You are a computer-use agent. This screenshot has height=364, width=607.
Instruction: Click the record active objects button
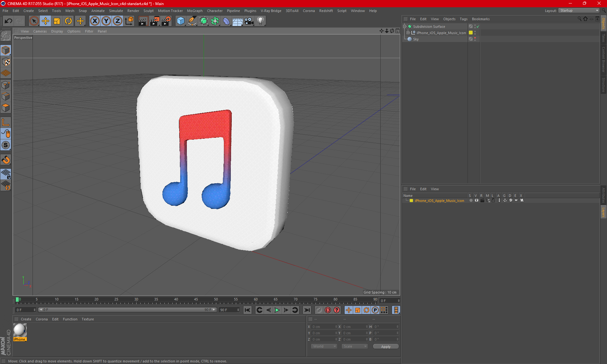pos(319,310)
